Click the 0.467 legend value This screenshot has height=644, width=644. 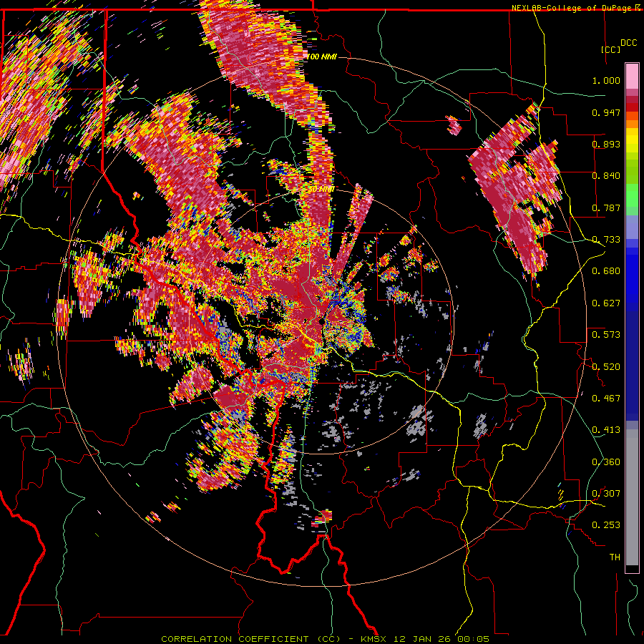606,399
